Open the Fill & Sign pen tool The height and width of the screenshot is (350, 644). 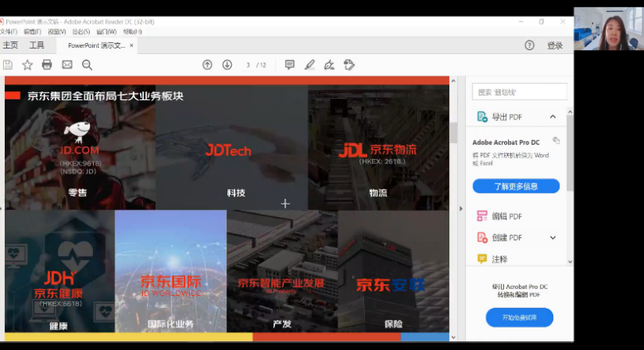[x=328, y=64]
